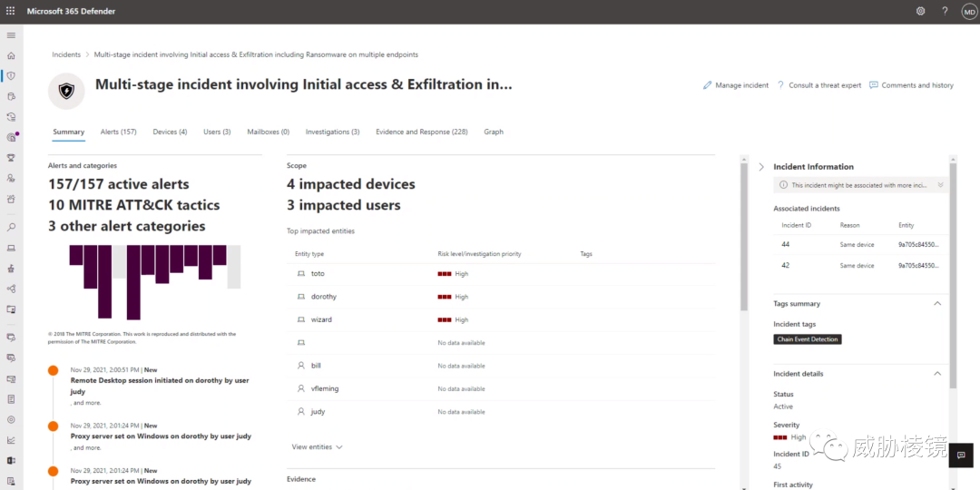Screen dimensions: 980x490
Task: Toggle the hamburger navigation menu
Action: (11, 35)
